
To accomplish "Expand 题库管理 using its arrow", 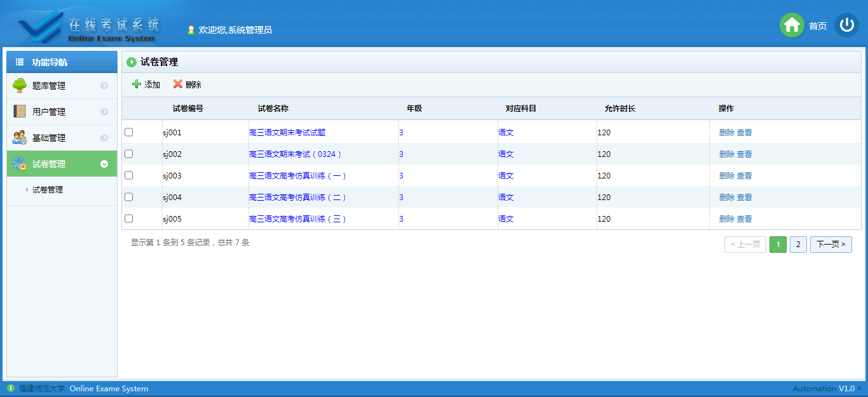I will pyautogui.click(x=104, y=86).
